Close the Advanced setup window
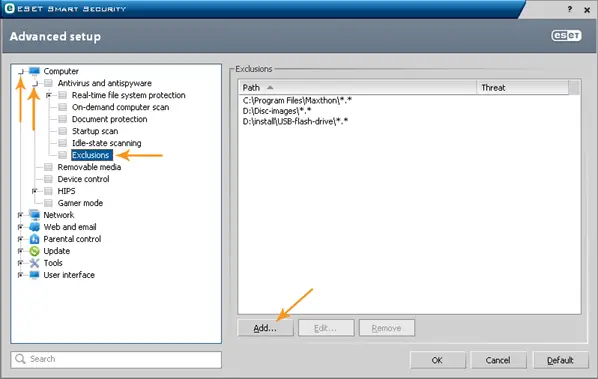Screen dimensions: 598x379 click(587, 10)
